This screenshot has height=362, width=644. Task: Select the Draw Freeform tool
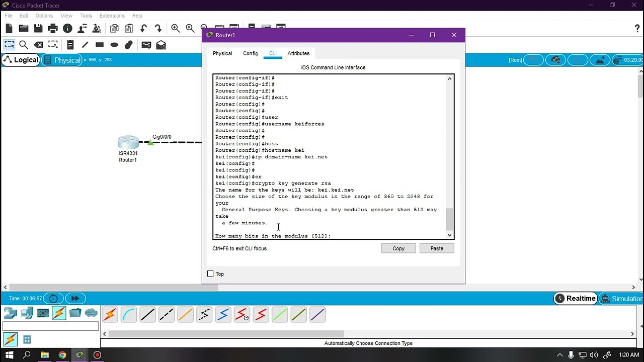[x=129, y=45]
